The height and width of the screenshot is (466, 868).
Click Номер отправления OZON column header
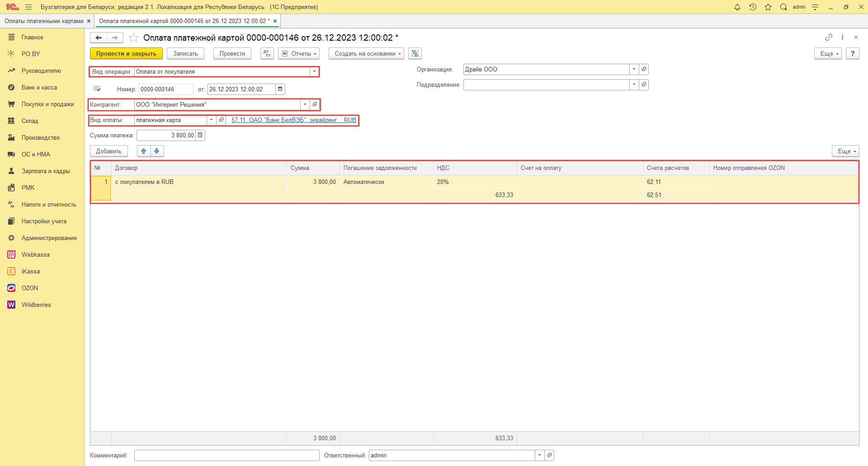[x=784, y=168]
